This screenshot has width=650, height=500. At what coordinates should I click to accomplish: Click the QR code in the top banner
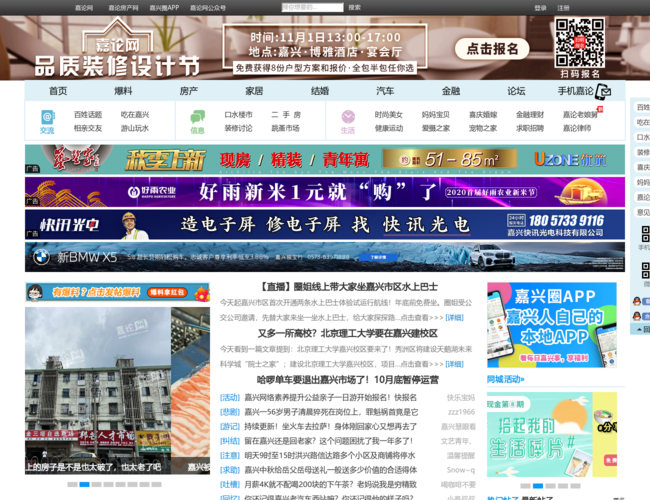pos(580,43)
